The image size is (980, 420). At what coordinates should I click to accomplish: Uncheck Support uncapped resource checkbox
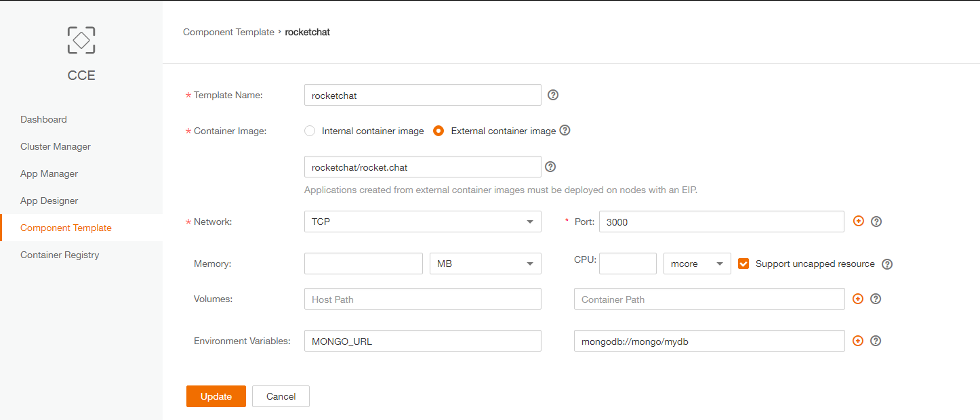pos(743,264)
